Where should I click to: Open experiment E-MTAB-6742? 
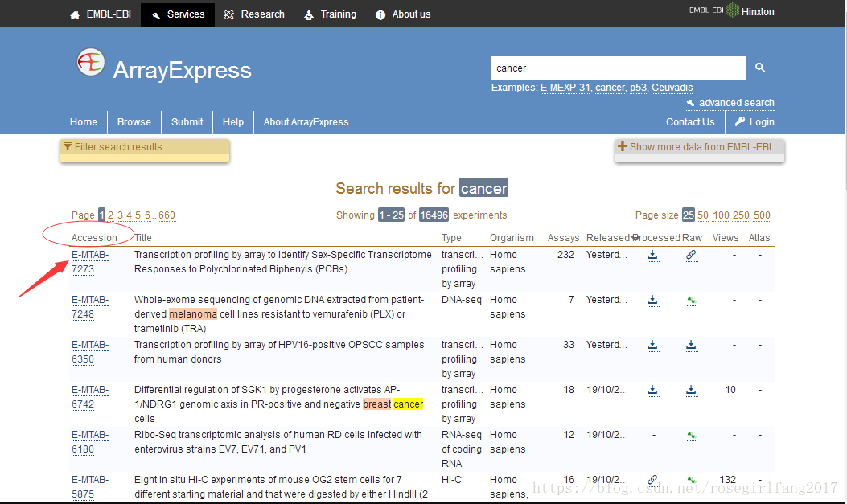89,396
